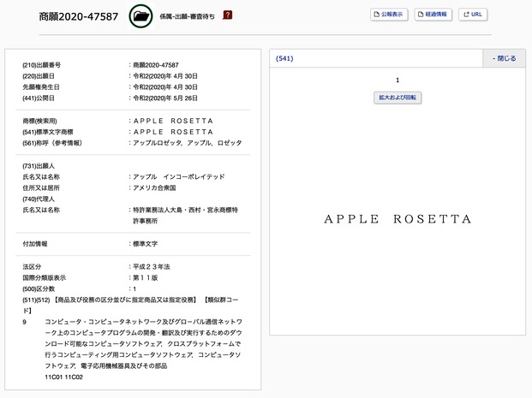The width and height of the screenshot is (532, 398).
Task: Click the APPLE ROSETTA trademark image
Action: coord(398,219)
